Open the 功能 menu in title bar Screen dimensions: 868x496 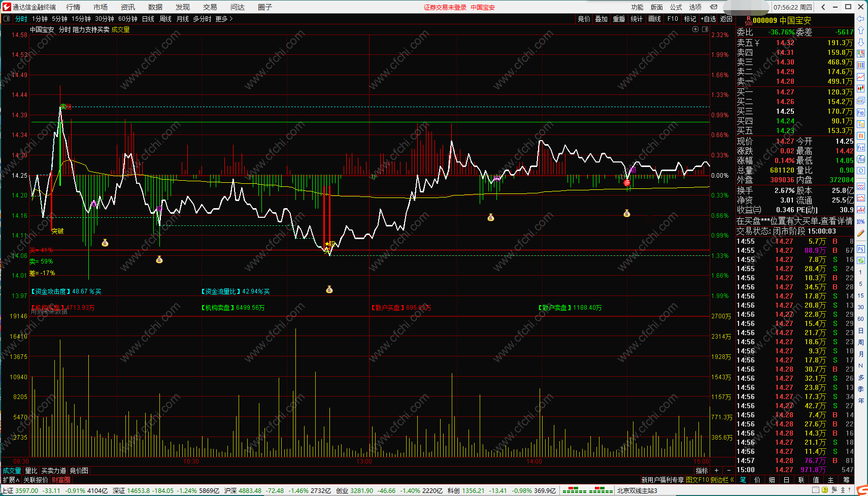pos(638,7)
